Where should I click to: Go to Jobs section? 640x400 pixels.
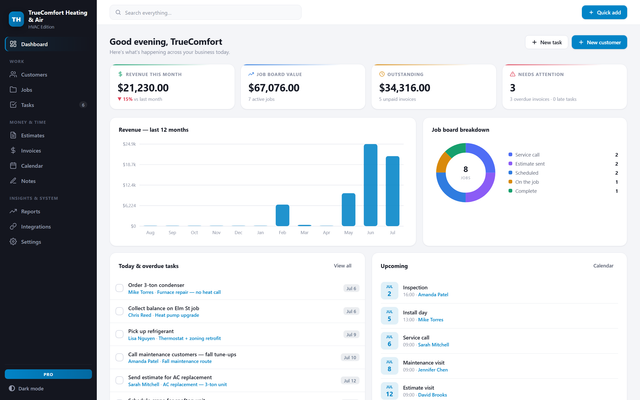[48, 90]
